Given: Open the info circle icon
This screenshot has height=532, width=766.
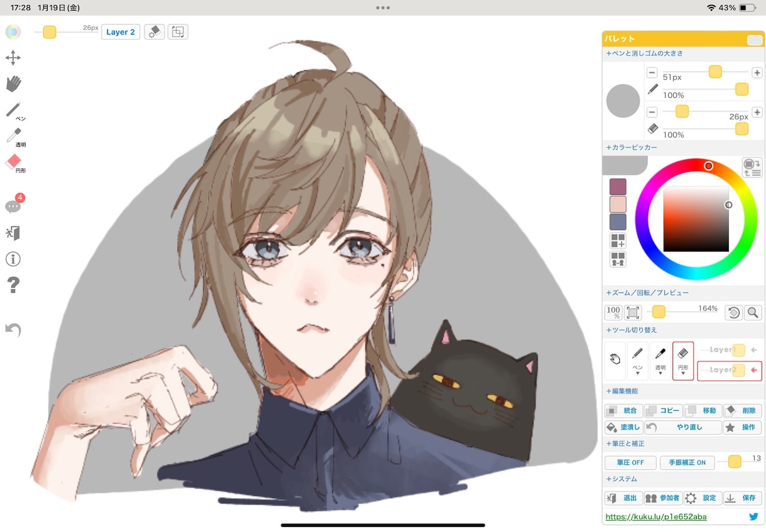Looking at the screenshot, I should (13, 259).
